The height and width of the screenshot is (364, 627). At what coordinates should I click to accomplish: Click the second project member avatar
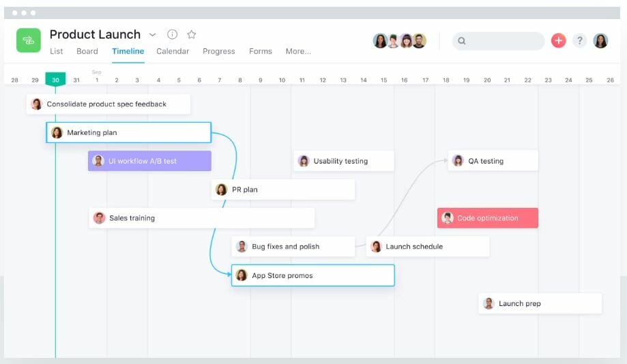pos(394,41)
